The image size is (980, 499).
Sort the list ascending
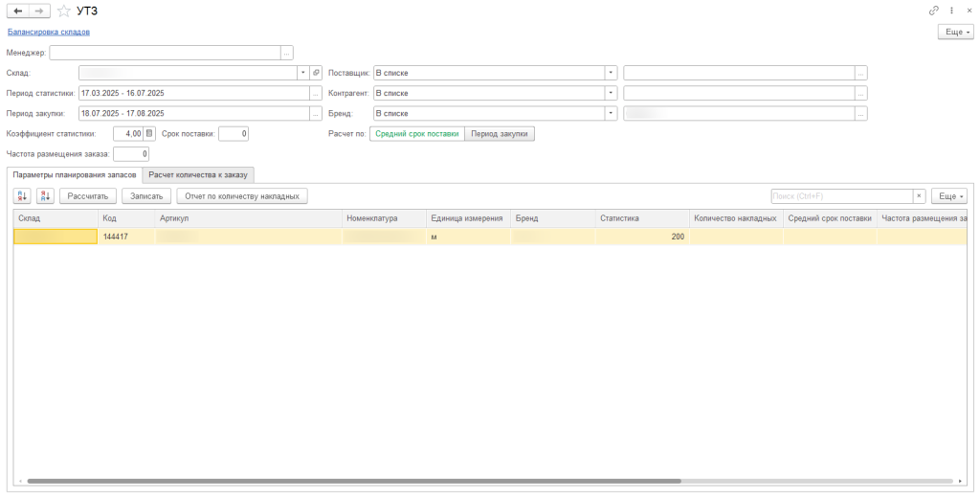tap(22, 195)
